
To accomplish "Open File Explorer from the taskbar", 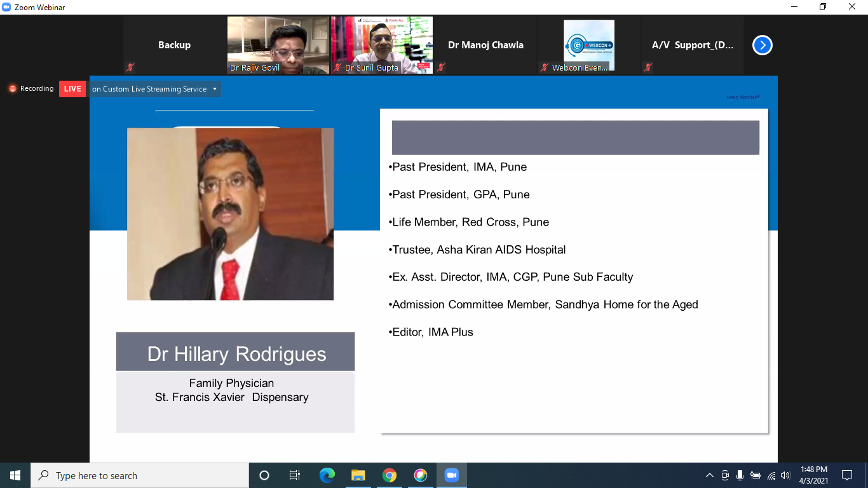I will click(358, 475).
